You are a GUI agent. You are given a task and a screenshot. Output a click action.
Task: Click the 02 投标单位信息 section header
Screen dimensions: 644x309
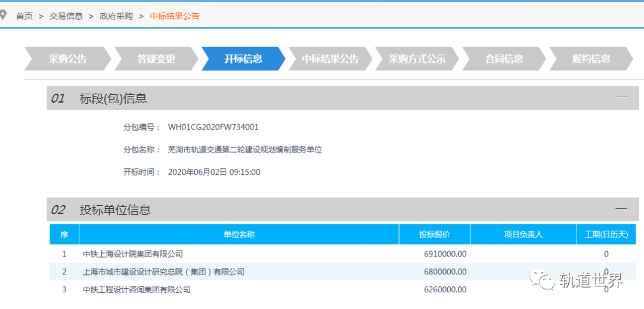click(x=343, y=209)
